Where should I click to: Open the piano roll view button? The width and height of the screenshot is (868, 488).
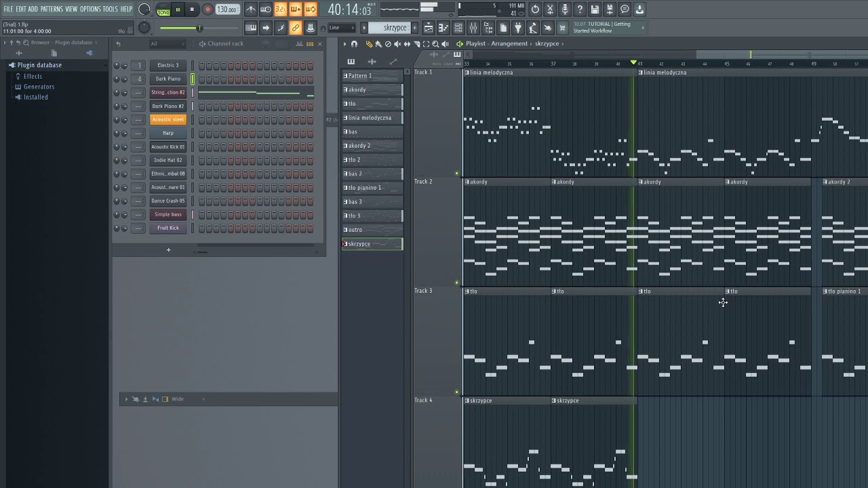[443, 28]
